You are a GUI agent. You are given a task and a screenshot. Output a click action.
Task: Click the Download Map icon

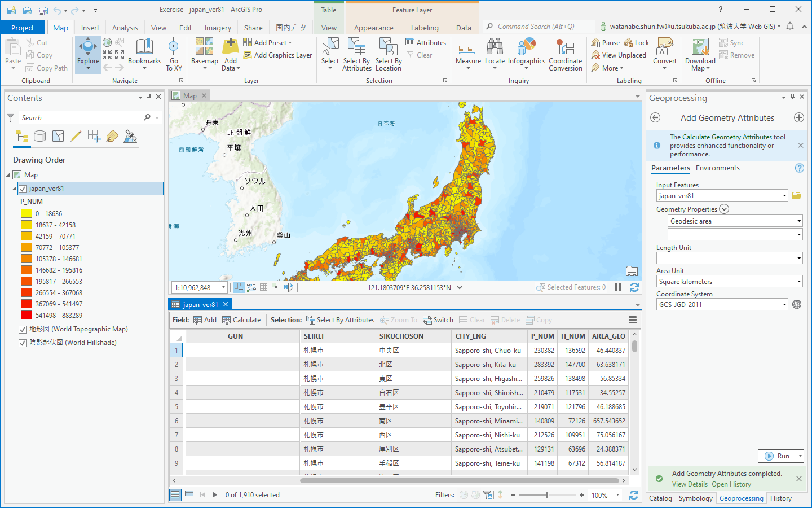click(700, 46)
